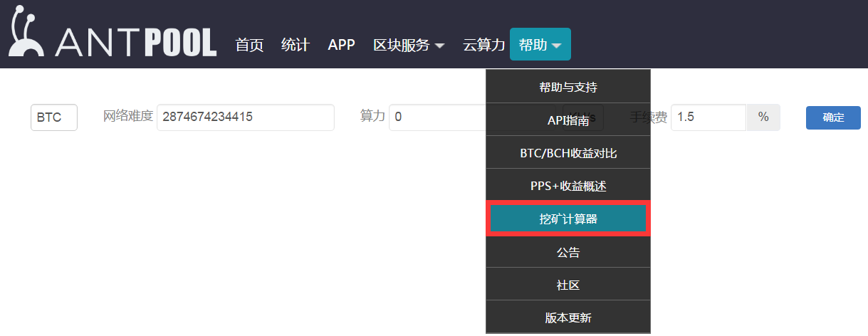Collapse the 帮助 dropdown menu
Image resolution: width=868 pixels, height=336 pixels.
[x=540, y=45]
